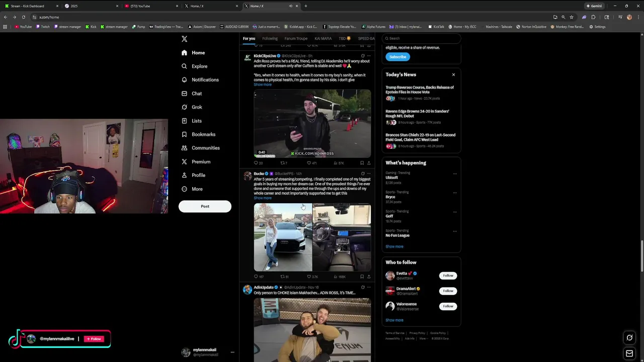Open the YouTube bookmark in bookmarks bar
The image size is (644, 362).
pyautogui.click(x=23, y=27)
